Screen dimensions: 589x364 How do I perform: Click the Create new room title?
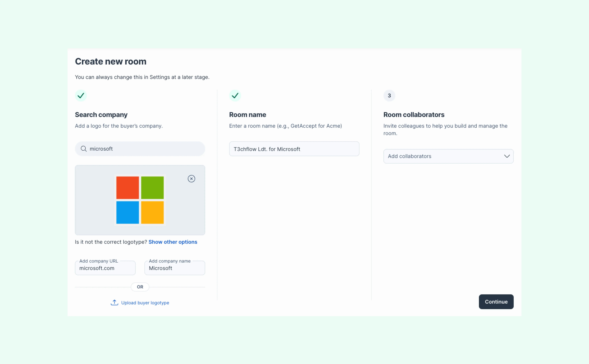111,61
